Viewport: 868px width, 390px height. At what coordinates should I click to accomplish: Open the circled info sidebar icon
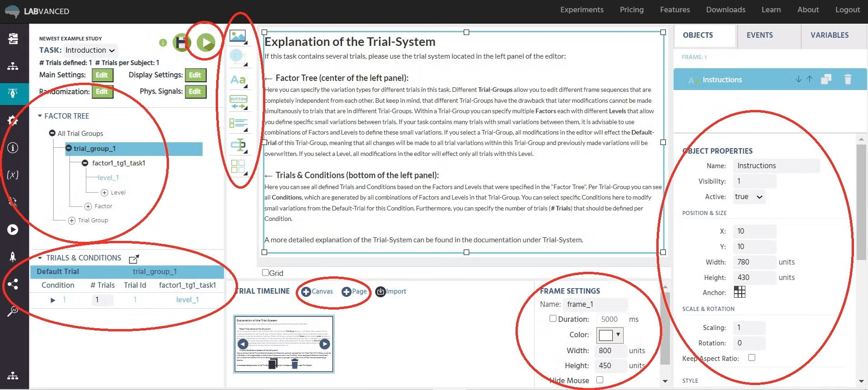(x=13, y=148)
